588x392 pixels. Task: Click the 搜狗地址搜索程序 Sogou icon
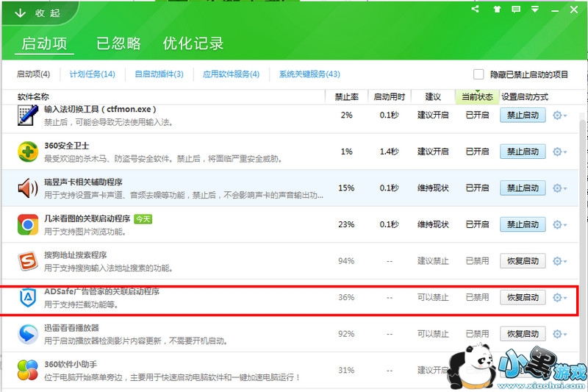click(28, 261)
